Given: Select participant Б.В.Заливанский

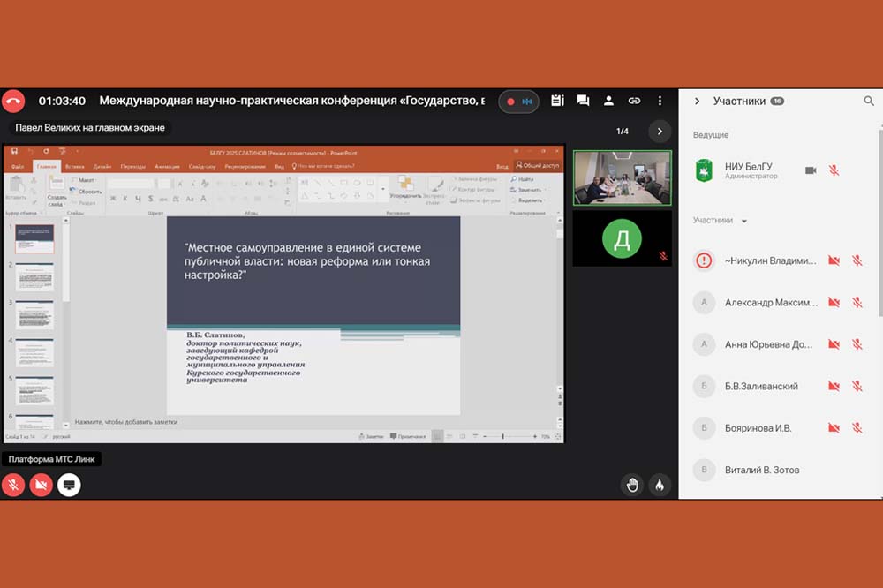Looking at the screenshot, I should tap(761, 386).
